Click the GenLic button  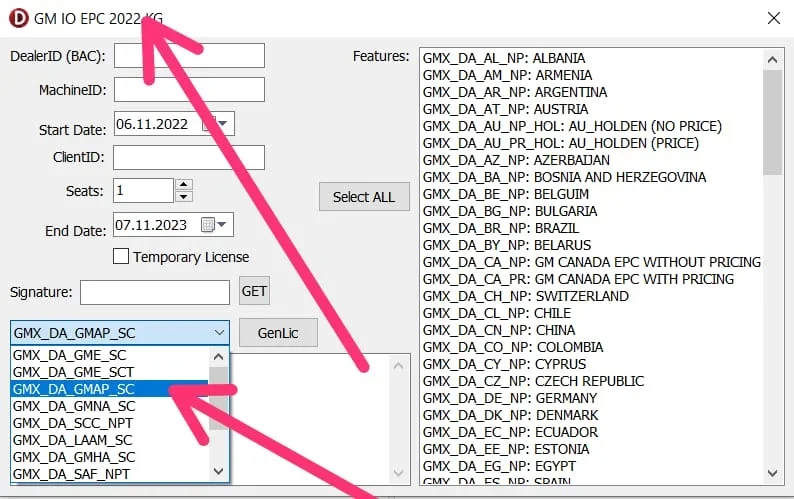(x=278, y=333)
